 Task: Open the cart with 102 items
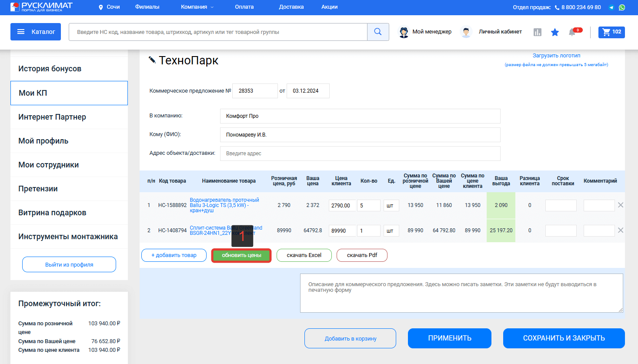[611, 32]
